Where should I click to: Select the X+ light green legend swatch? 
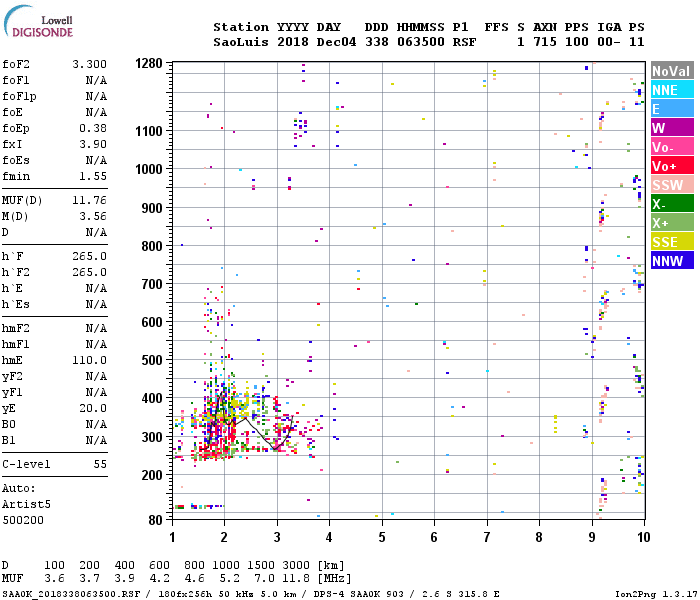[672, 223]
